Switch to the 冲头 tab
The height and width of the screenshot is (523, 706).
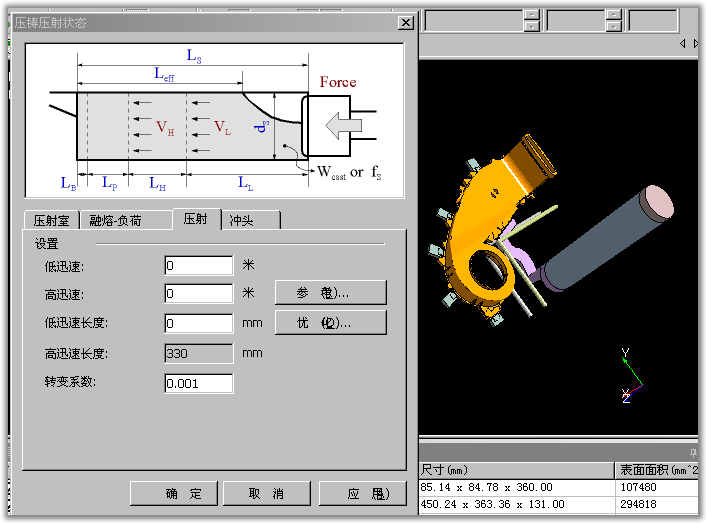pos(250,221)
